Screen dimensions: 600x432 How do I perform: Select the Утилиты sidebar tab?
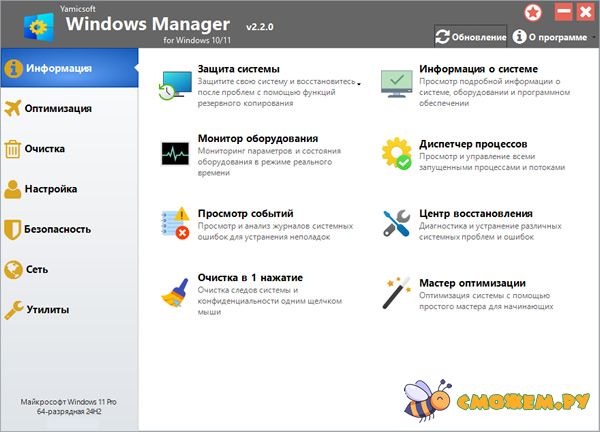tap(47, 310)
